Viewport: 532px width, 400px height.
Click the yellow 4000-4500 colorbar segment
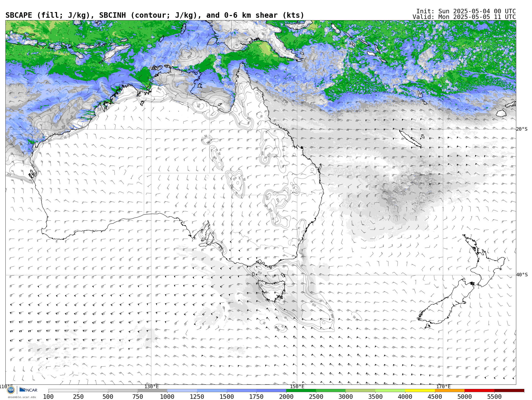coord(420,391)
